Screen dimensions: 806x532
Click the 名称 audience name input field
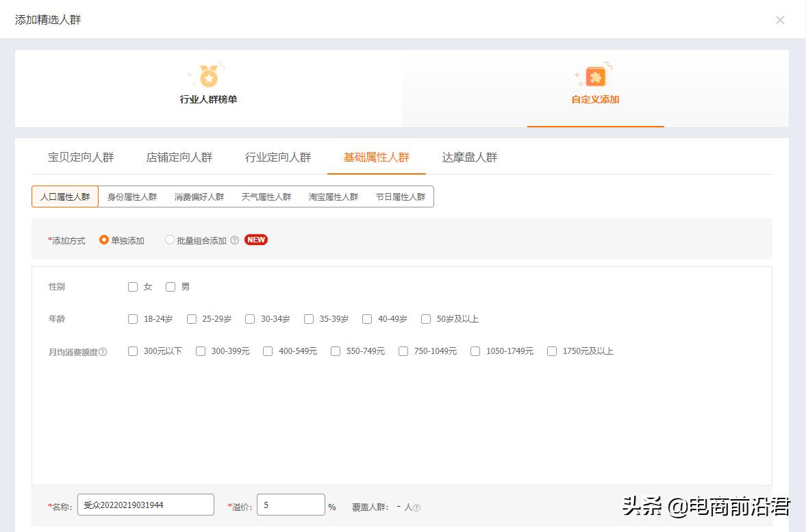(145, 505)
